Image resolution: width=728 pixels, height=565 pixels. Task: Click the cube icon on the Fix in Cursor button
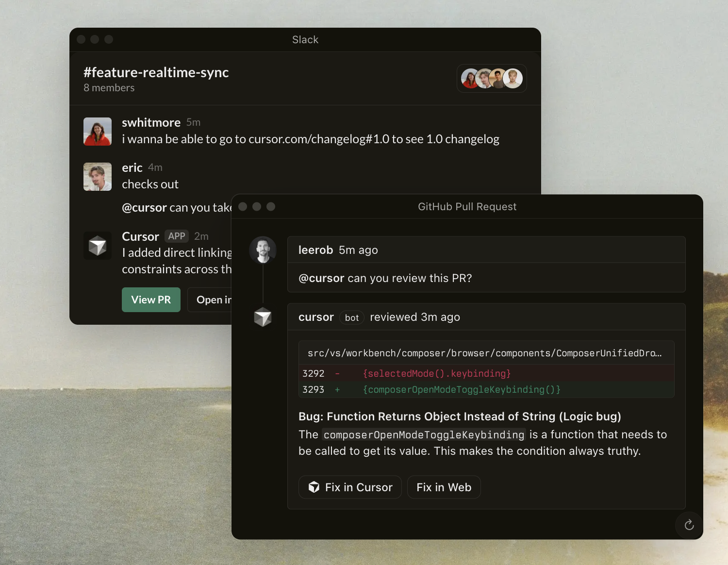(x=314, y=487)
